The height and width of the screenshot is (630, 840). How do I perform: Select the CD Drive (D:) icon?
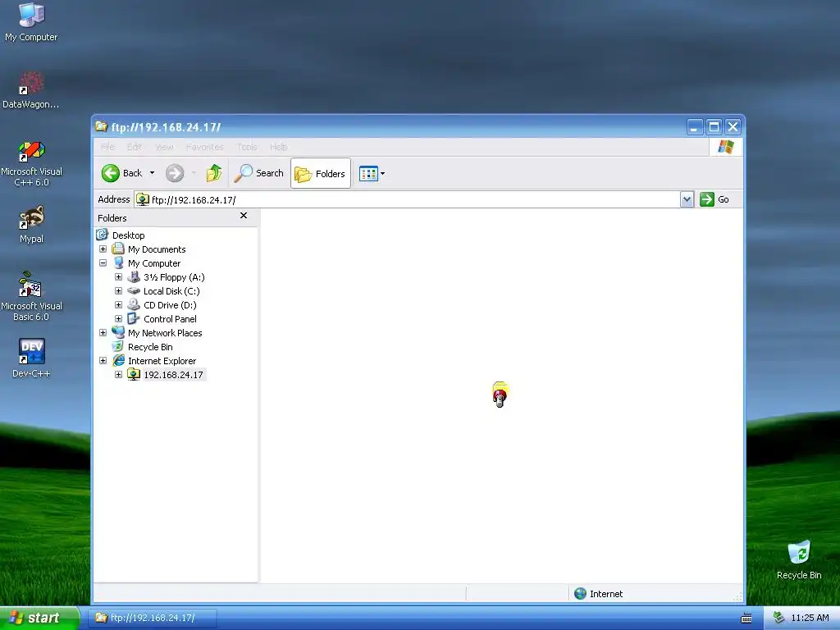(x=134, y=305)
